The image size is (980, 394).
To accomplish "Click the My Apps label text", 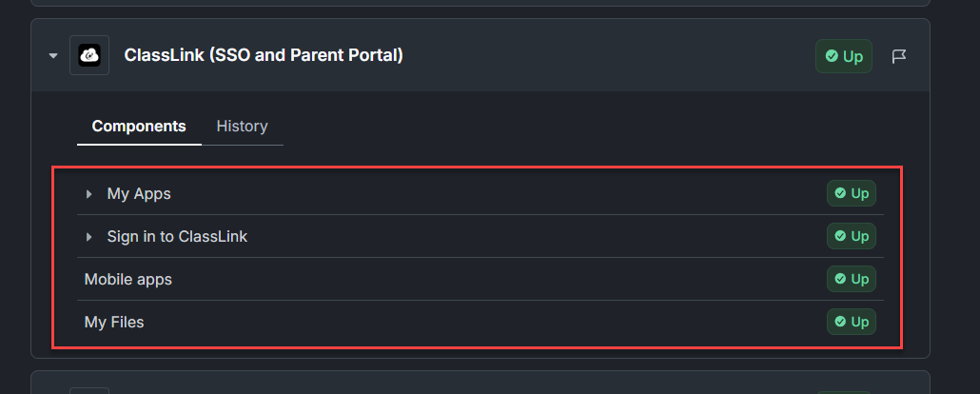I will 139,194.
